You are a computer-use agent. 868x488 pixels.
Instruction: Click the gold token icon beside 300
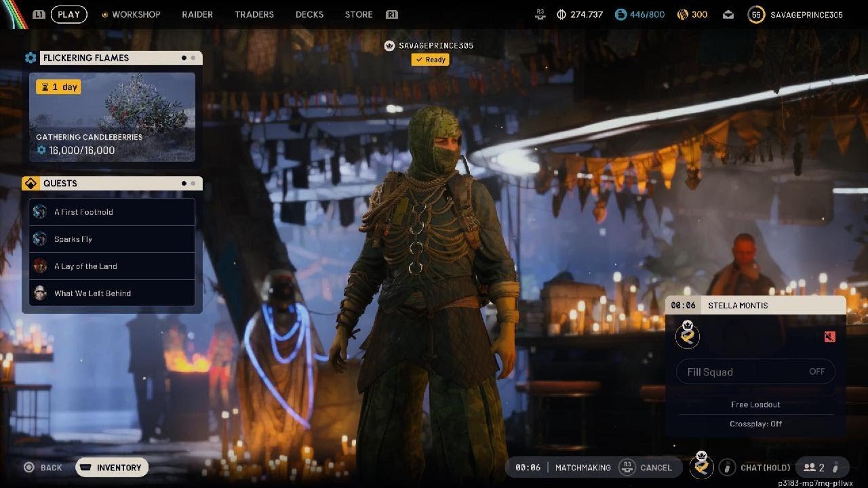[682, 14]
